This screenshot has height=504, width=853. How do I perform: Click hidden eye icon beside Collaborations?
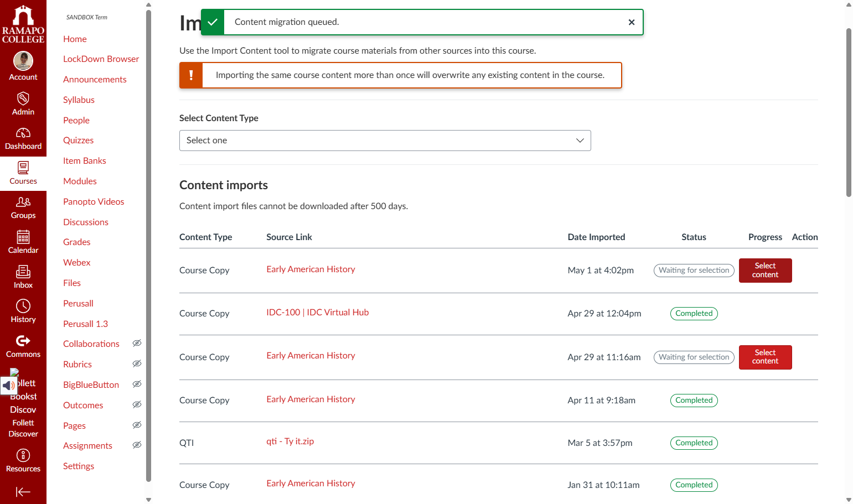137,344
